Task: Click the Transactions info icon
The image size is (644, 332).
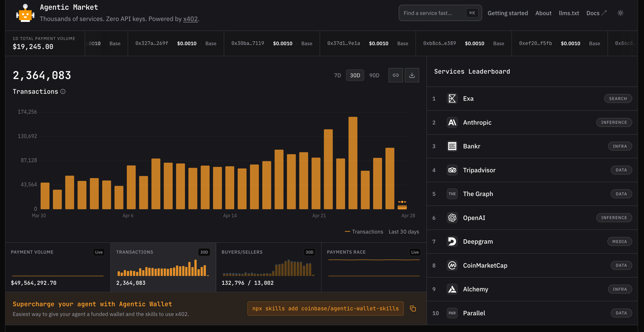Action: [x=63, y=92]
